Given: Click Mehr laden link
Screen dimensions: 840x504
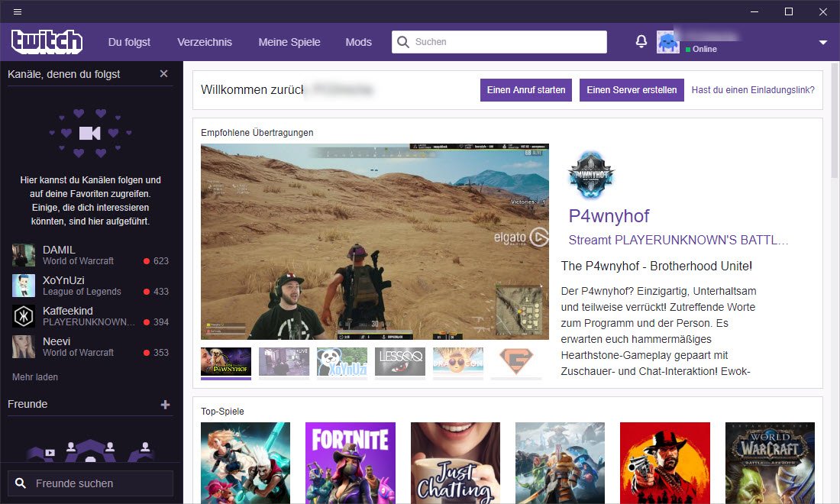Looking at the screenshot, I should (x=35, y=377).
